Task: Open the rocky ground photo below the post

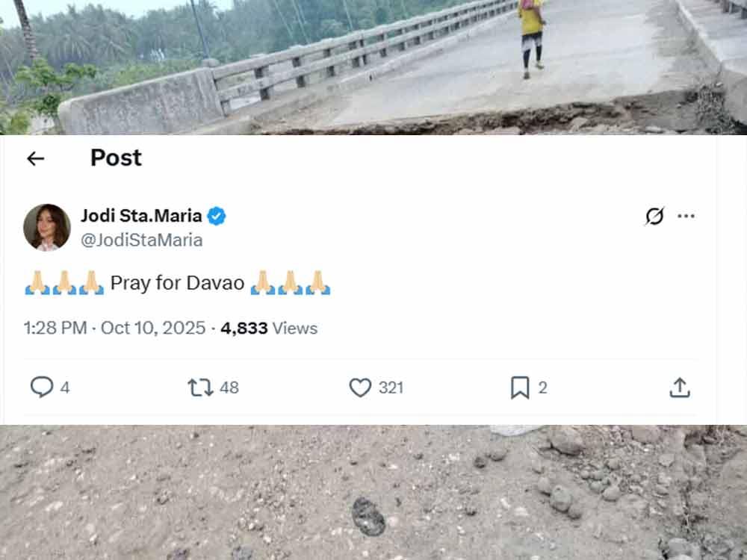Action: [x=373, y=493]
